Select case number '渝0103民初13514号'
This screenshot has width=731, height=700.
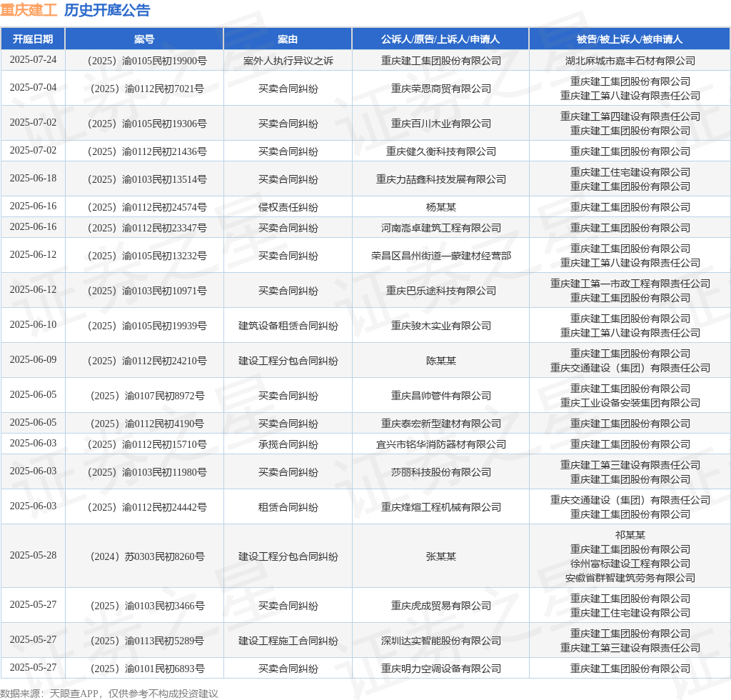coord(164,179)
